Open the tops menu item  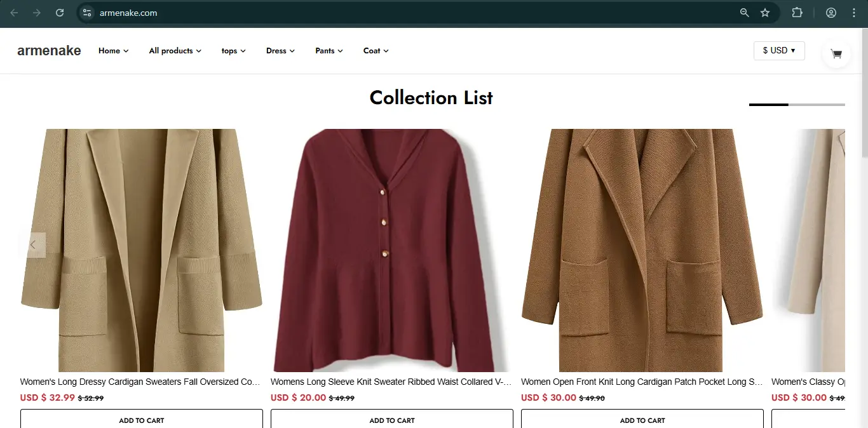(233, 51)
